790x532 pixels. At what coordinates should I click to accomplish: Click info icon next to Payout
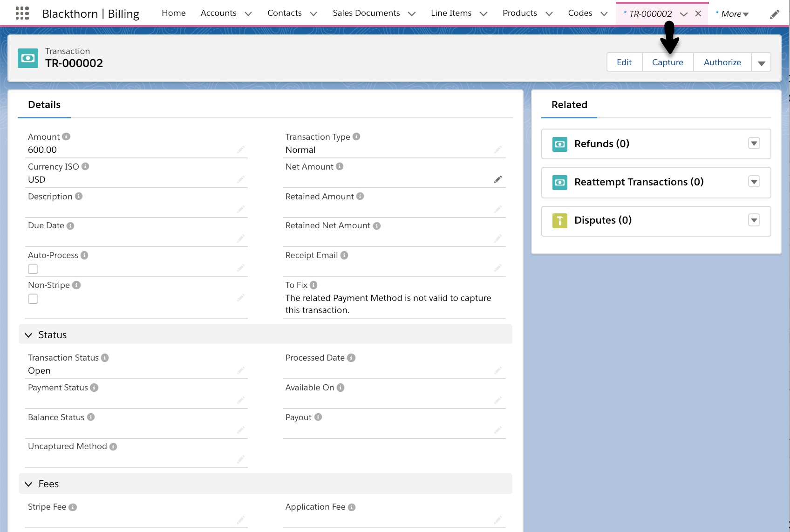pos(318,417)
